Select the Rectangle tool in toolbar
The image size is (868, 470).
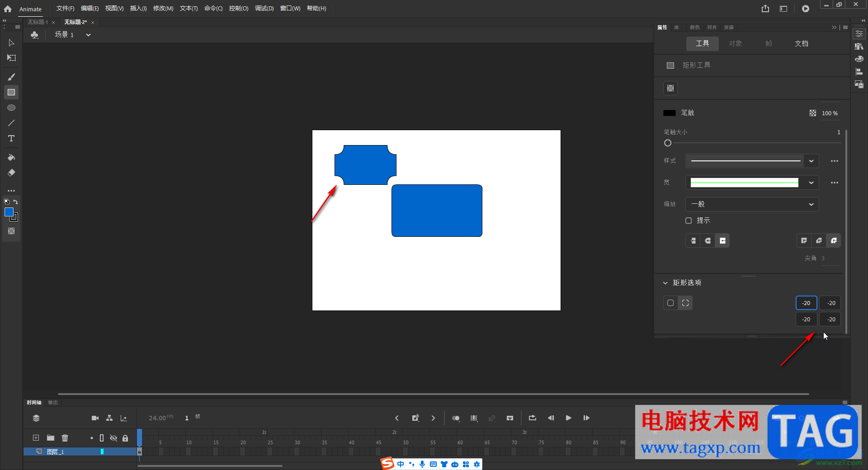[11, 92]
